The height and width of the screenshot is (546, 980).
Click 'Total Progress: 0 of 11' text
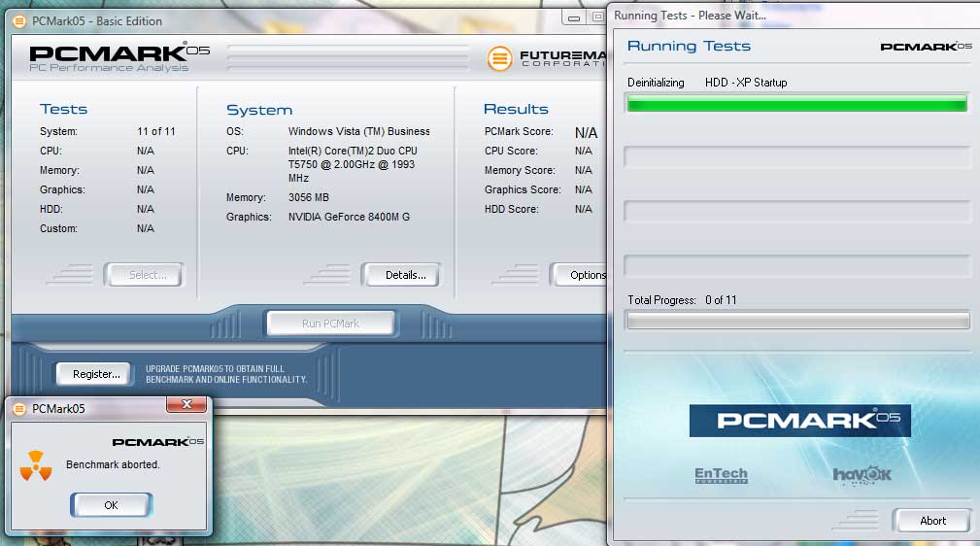[x=682, y=300]
